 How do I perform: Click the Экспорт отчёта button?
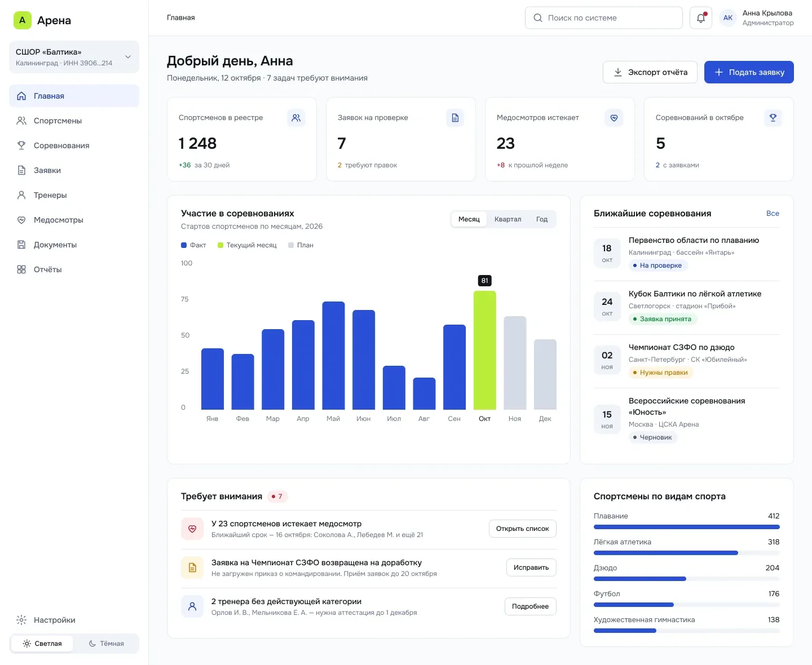(x=650, y=72)
